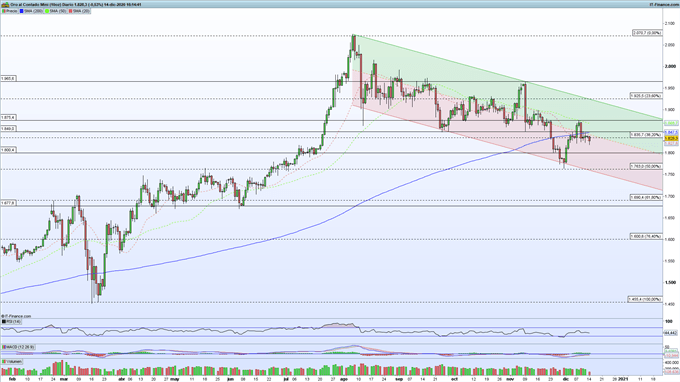Click the blue SMA (200) color swatch

[x=22, y=11]
